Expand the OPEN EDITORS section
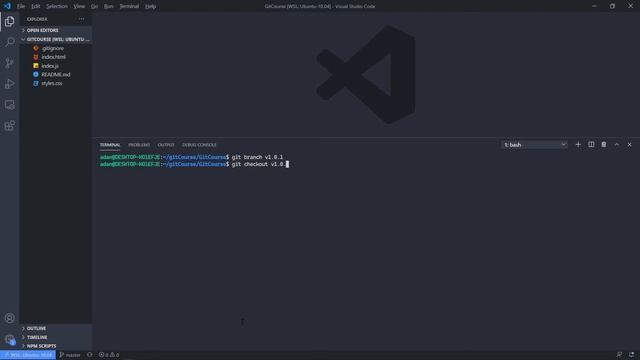This screenshot has width=640, height=360. (x=56, y=30)
